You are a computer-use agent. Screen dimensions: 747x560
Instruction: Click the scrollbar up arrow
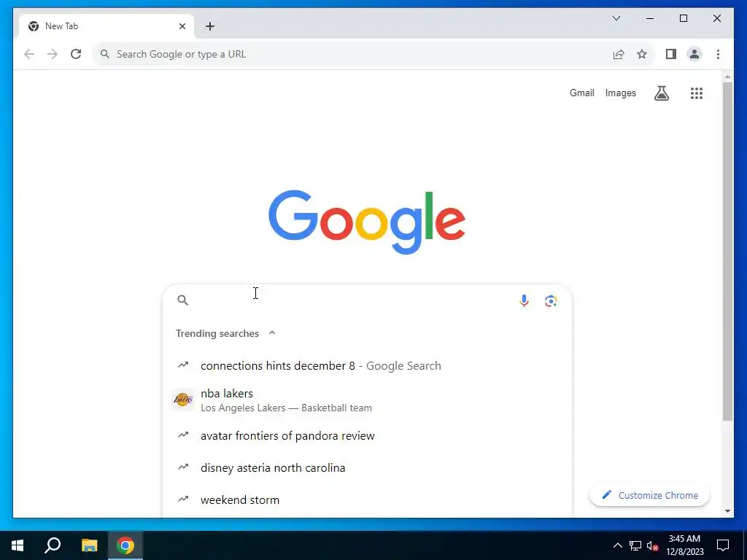coord(727,76)
